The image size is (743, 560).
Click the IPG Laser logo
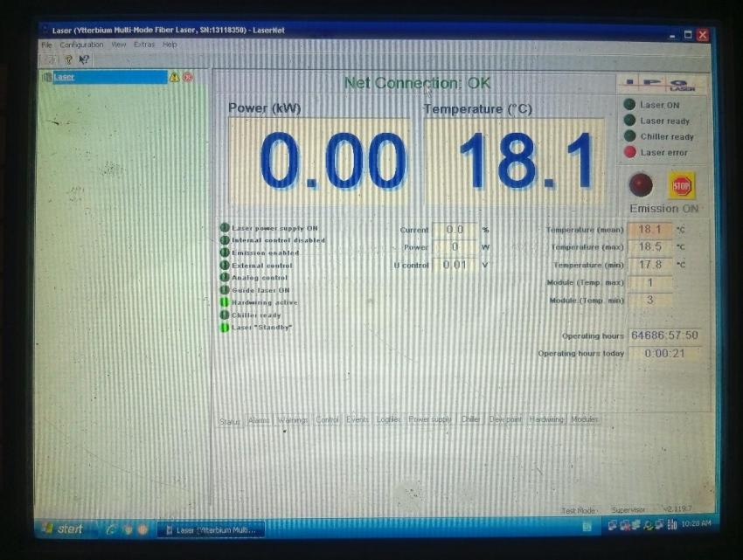pyautogui.click(x=662, y=84)
